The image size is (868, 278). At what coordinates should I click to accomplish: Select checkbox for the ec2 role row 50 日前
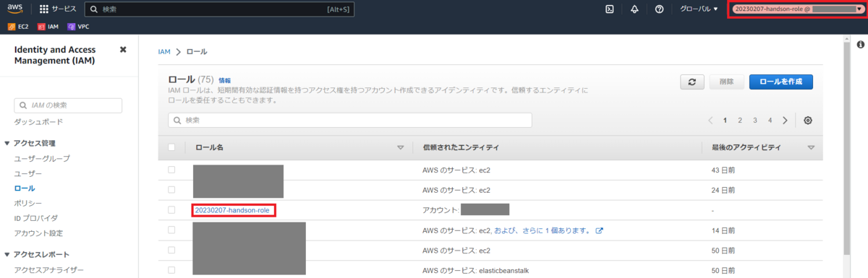point(171,250)
